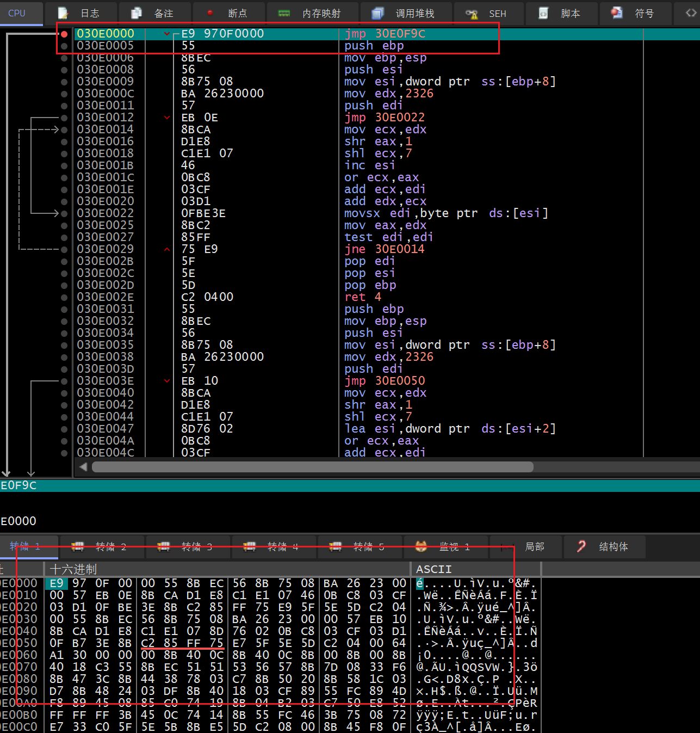This screenshot has width=700, height=733.
Task: Click the disassembly scrollbar left arrow
Action: click(x=83, y=467)
